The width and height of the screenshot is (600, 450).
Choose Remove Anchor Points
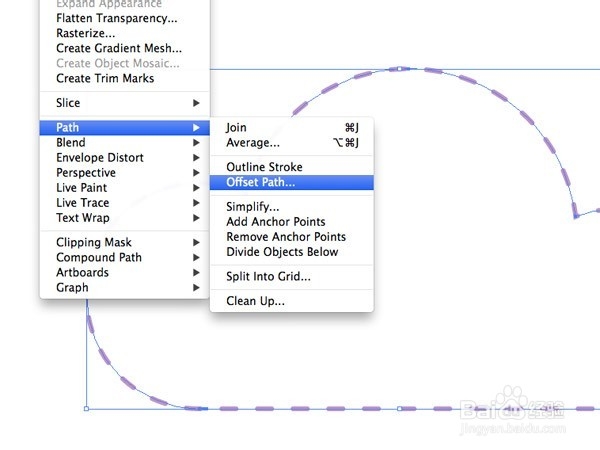tap(292, 237)
